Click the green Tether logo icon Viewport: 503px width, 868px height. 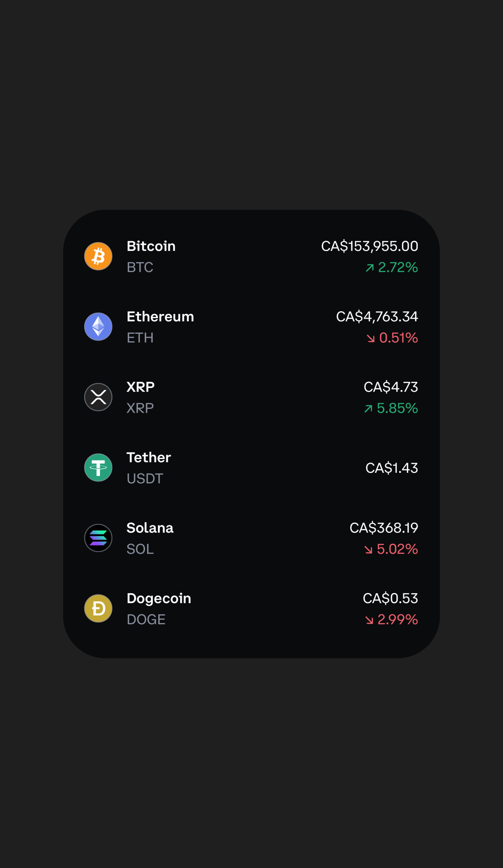[98, 468]
